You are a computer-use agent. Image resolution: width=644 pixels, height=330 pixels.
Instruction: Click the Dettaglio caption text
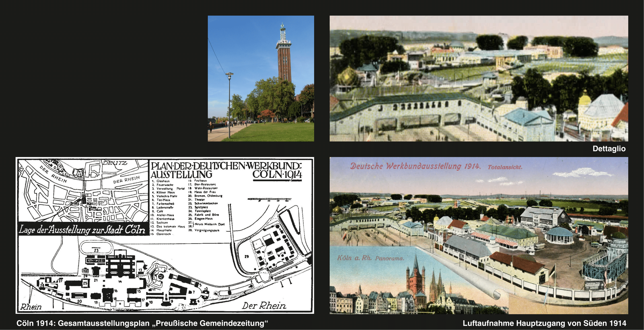coord(609,149)
